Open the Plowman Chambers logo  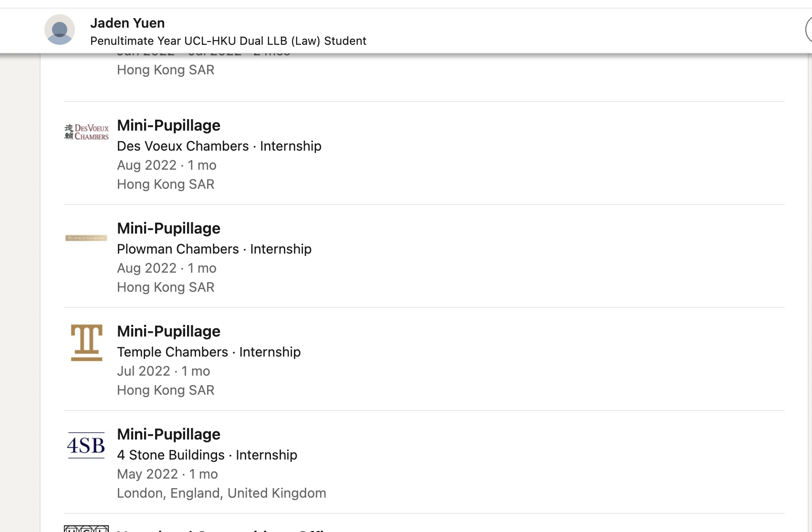86,238
